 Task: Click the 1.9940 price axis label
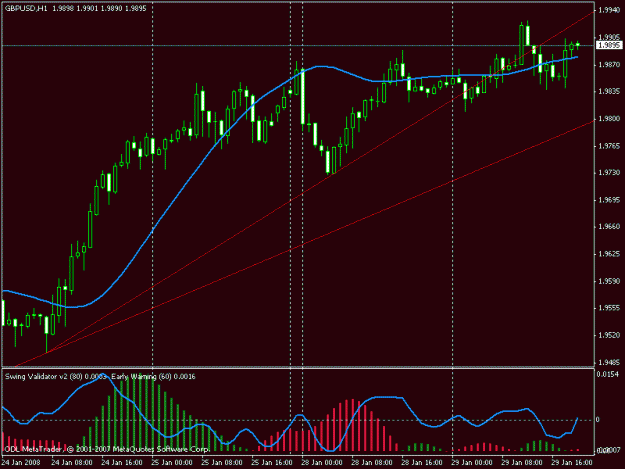[x=609, y=11]
